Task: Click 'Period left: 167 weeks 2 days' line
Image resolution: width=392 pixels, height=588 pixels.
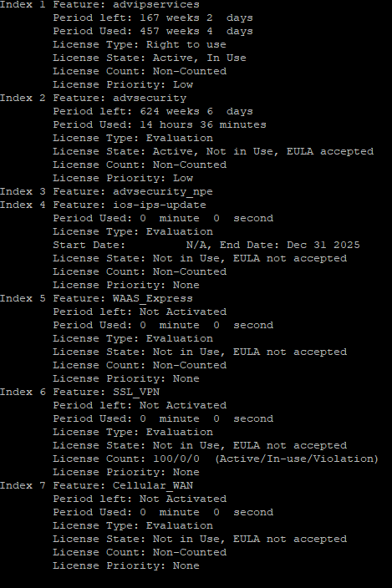Action: point(153,18)
